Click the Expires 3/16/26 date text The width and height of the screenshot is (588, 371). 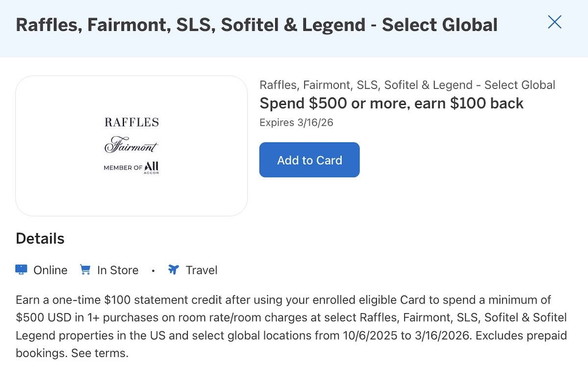tap(296, 123)
